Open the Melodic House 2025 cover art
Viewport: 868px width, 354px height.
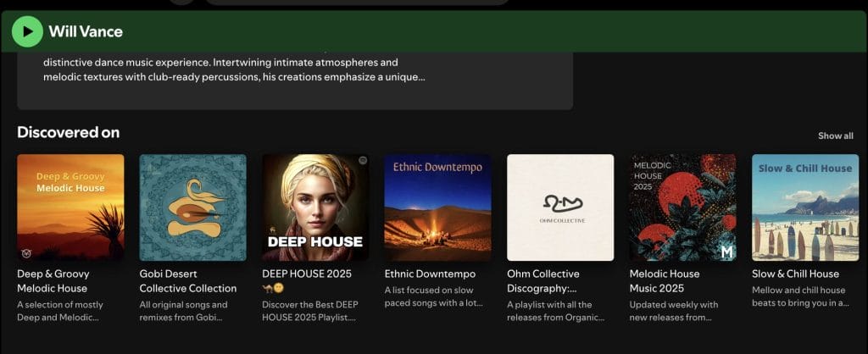(682, 207)
